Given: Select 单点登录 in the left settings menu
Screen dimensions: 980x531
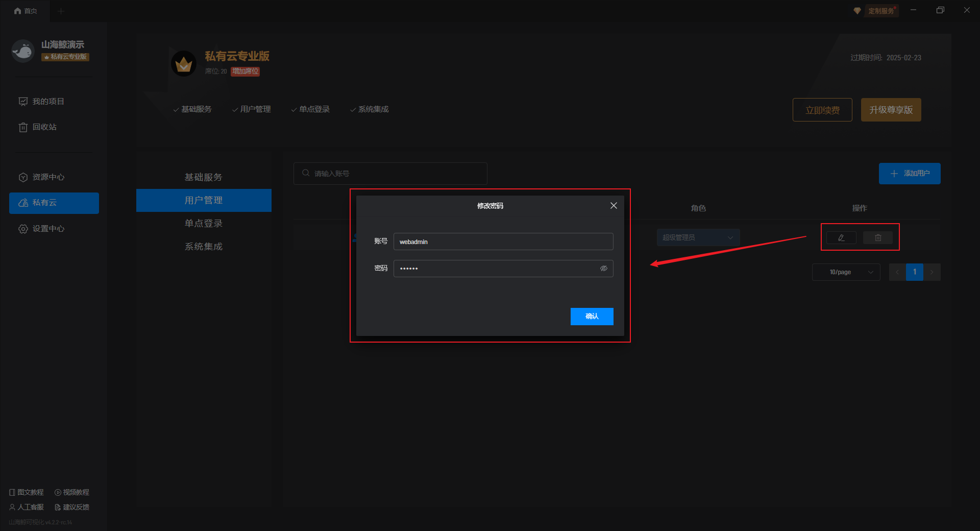Looking at the screenshot, I should click(x=204, y=223).
